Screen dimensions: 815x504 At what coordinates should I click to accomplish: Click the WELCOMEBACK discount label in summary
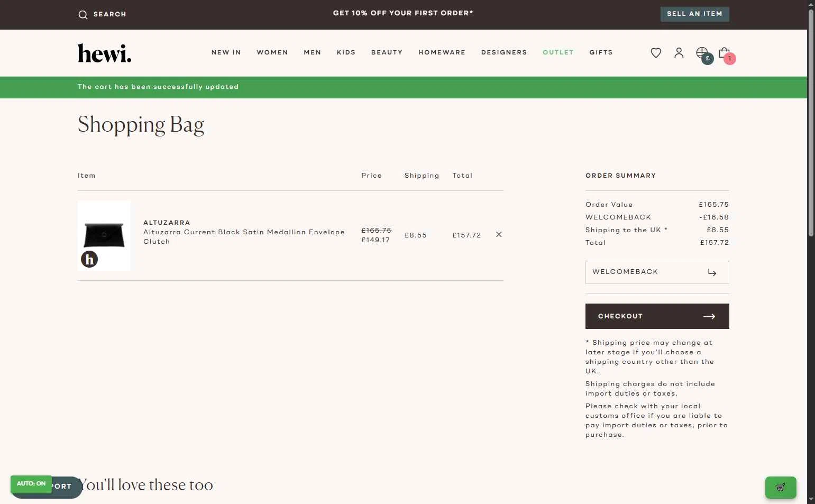(618, 217)
